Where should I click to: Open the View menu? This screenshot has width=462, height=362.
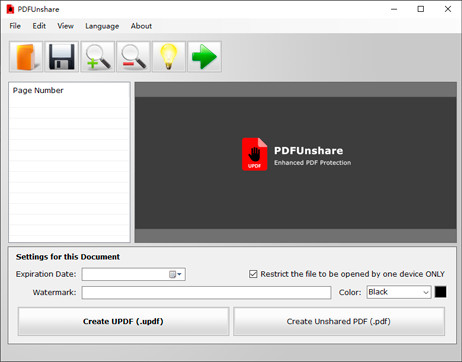[x=65, y=26]
